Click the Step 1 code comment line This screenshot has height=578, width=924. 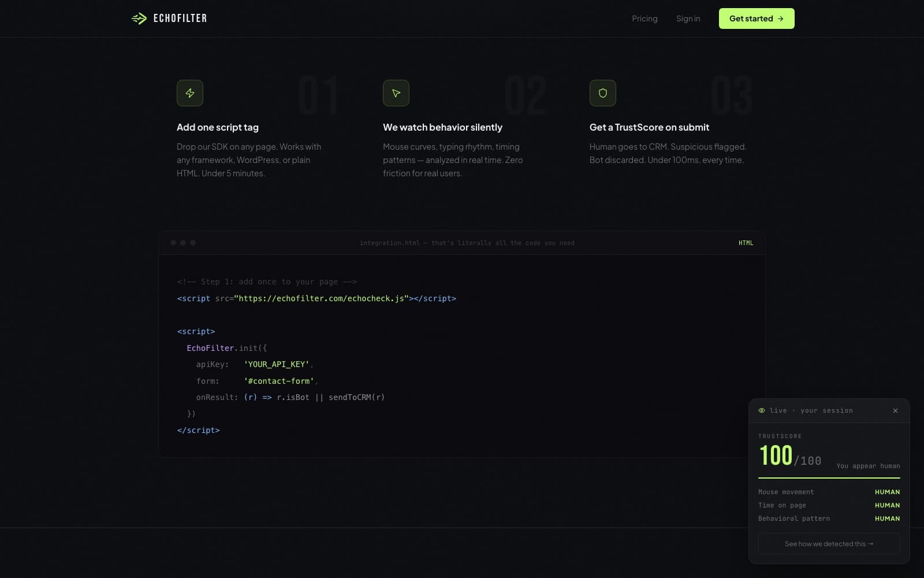pos(267,281)
